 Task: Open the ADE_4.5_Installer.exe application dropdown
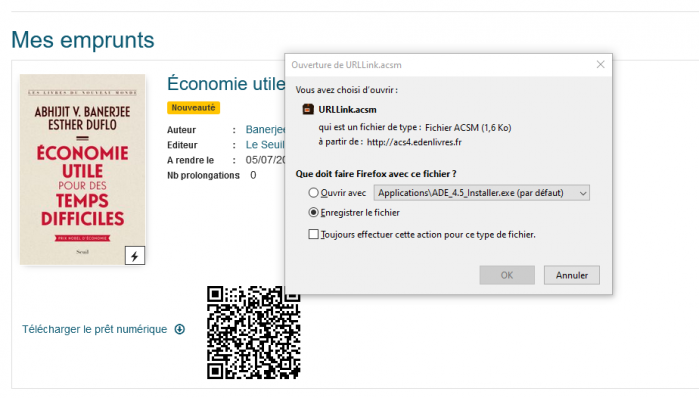(x=481, y=193)
